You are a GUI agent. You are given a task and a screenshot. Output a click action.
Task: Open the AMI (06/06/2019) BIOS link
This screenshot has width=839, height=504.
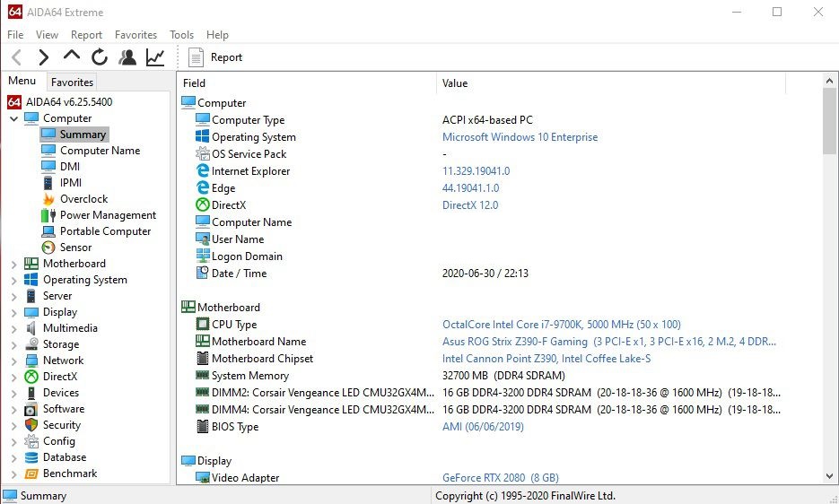[x=483, y=426]
